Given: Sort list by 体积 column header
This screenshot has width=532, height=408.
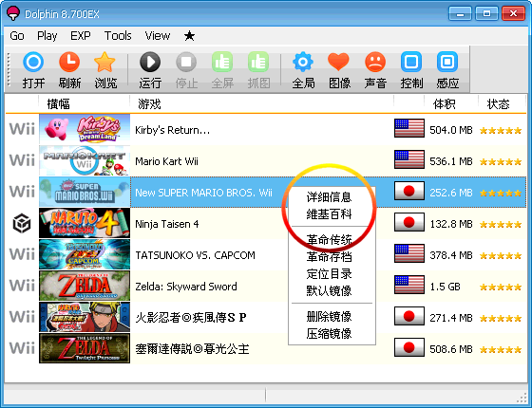Looking at the screenshot, I should coord(445,104).
